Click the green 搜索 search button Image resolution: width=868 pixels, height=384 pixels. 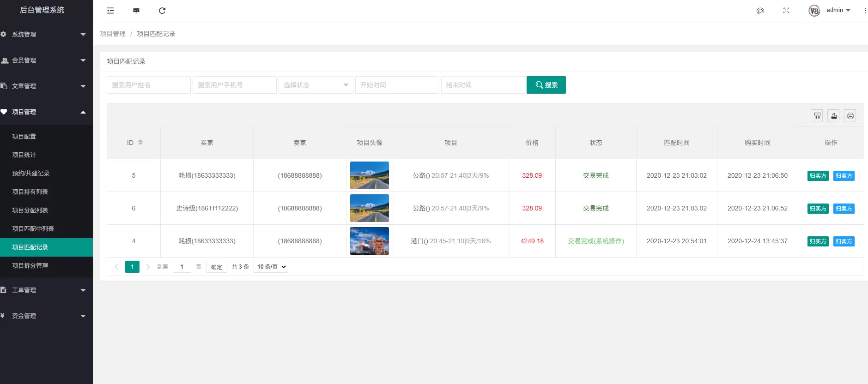(546, 85)
